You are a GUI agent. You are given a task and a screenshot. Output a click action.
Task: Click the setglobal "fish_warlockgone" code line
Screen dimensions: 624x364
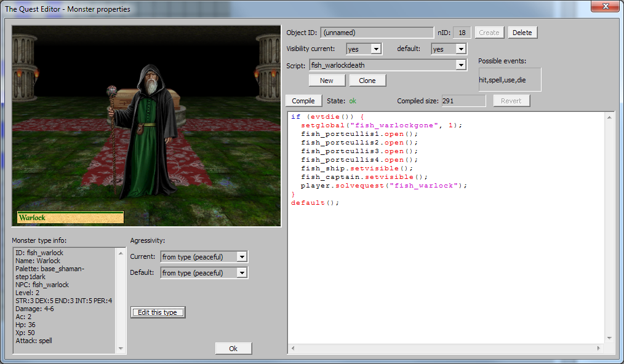pyautogui.click(x=382, y=125)
